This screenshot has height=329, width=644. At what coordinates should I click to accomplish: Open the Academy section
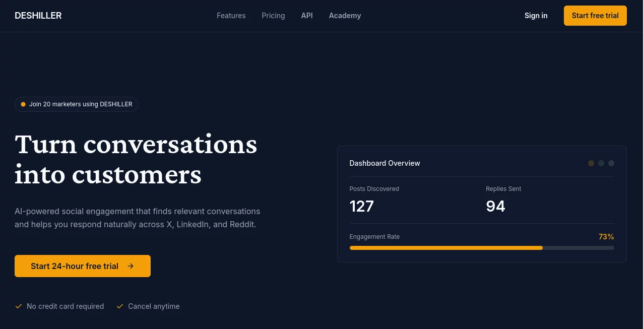(345, 16)
